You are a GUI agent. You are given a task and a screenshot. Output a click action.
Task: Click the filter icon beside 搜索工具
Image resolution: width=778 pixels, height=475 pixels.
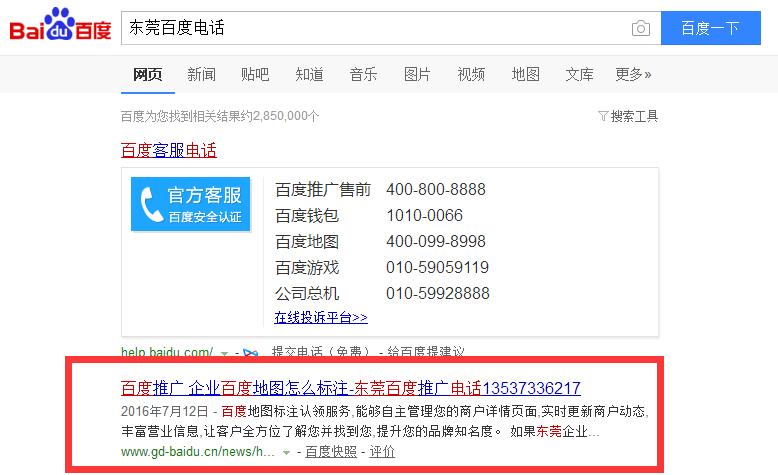pos(602,116)
